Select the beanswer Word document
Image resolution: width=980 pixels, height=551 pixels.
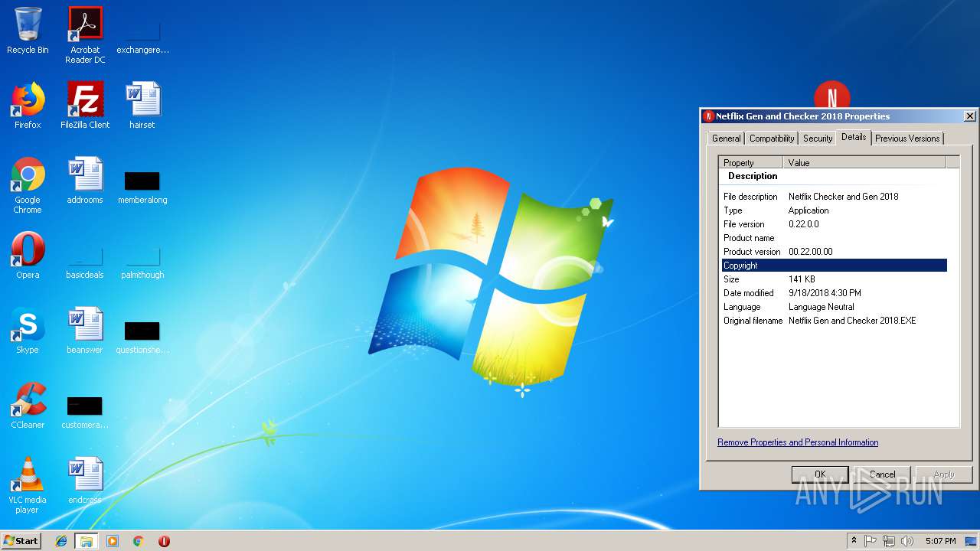(85, 331)
